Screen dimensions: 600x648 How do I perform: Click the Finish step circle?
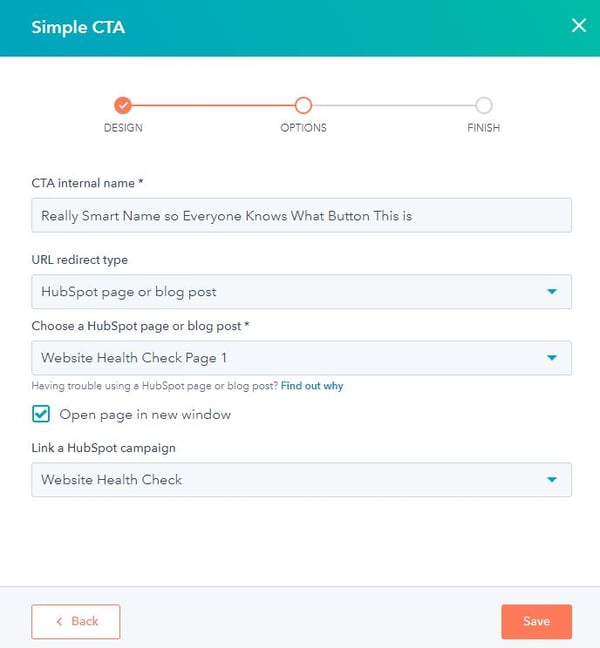pos(483,105)
